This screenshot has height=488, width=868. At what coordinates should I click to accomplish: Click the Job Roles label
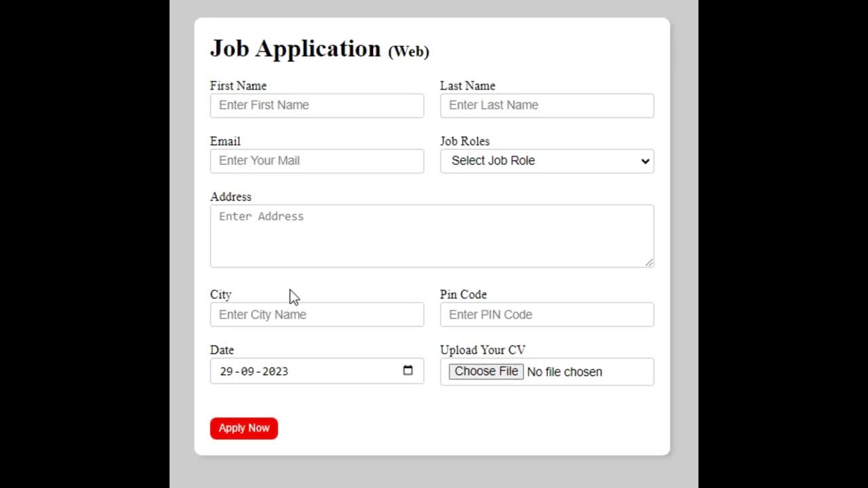[x=465, y=142]
